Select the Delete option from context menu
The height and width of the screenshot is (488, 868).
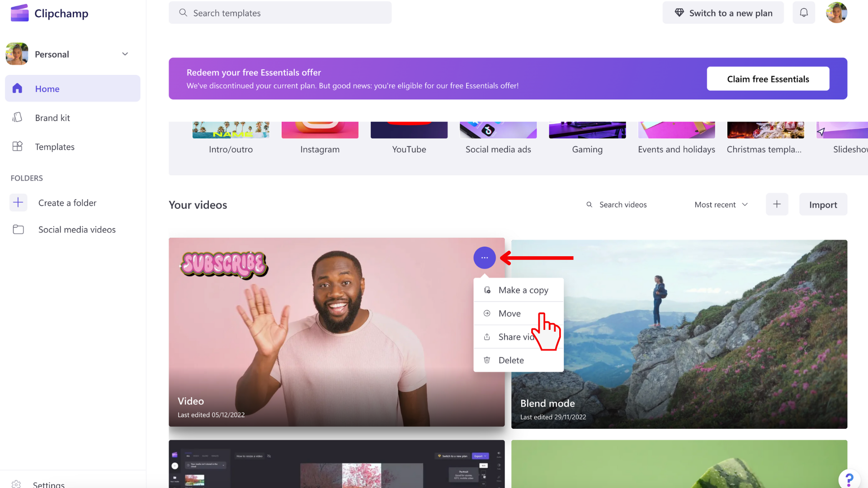511,360
